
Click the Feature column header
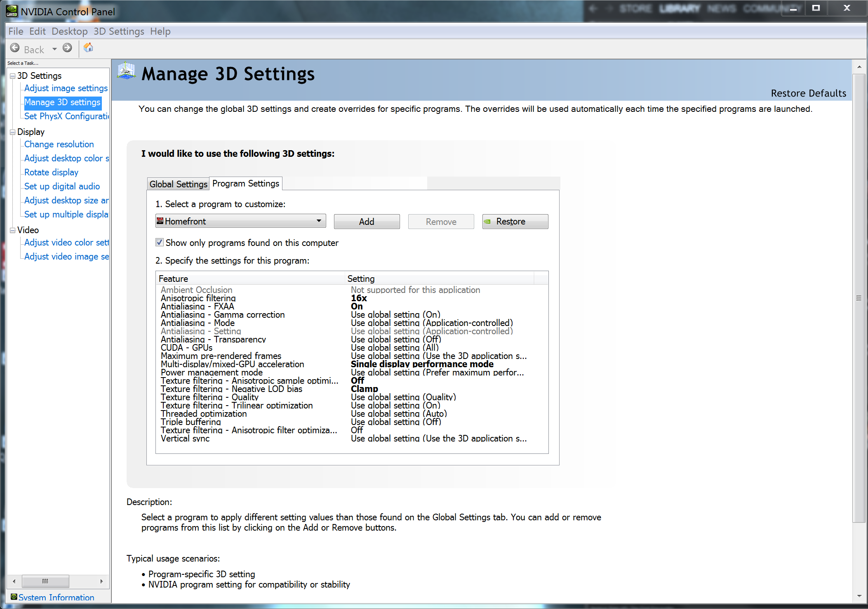(250, 279)
